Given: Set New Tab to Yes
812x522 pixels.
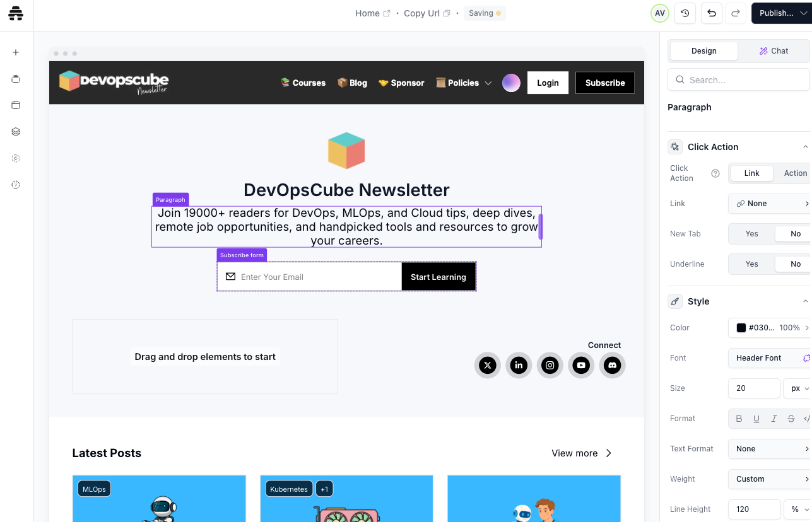Looking at the screenshot, I should 751,233.
